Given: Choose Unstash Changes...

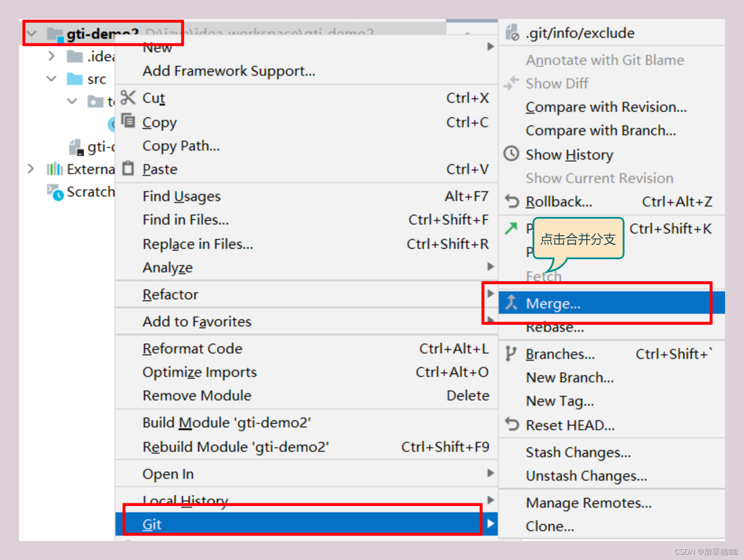Looking at the screenshot, I should coord(586,476).
